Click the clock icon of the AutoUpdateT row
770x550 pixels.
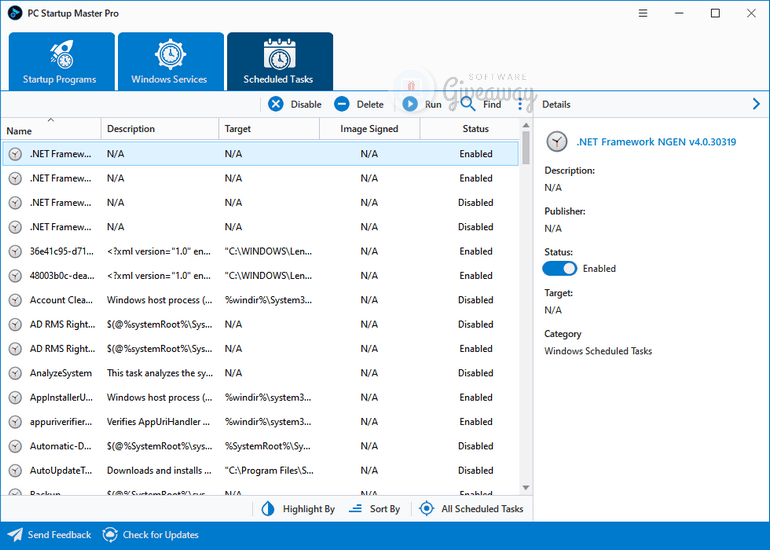[16, 470]
